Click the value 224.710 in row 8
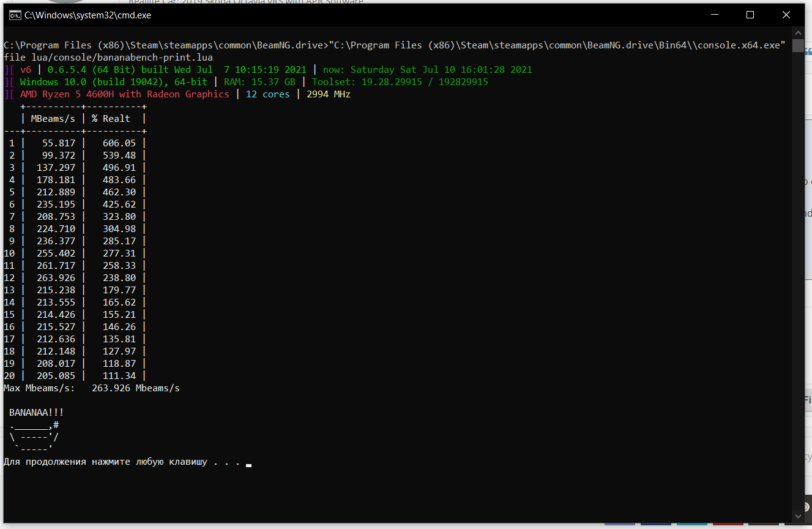812x529 pixels. coord(56,229)
